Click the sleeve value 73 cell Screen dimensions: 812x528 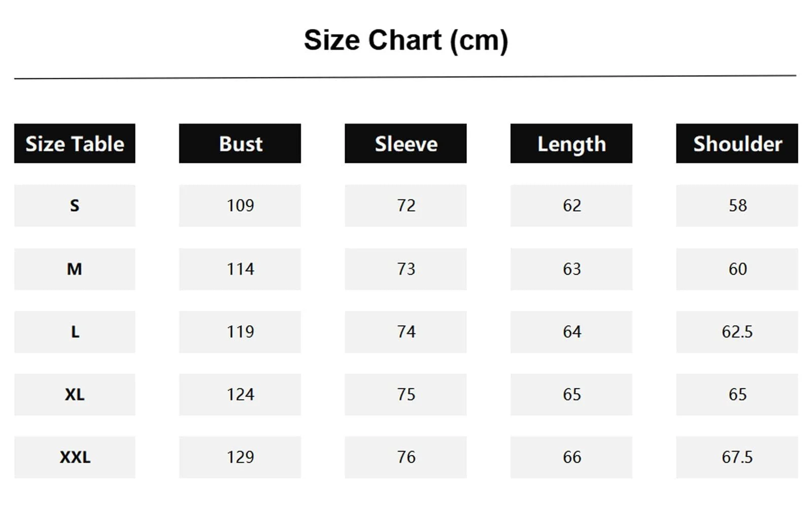click(405, 269)
